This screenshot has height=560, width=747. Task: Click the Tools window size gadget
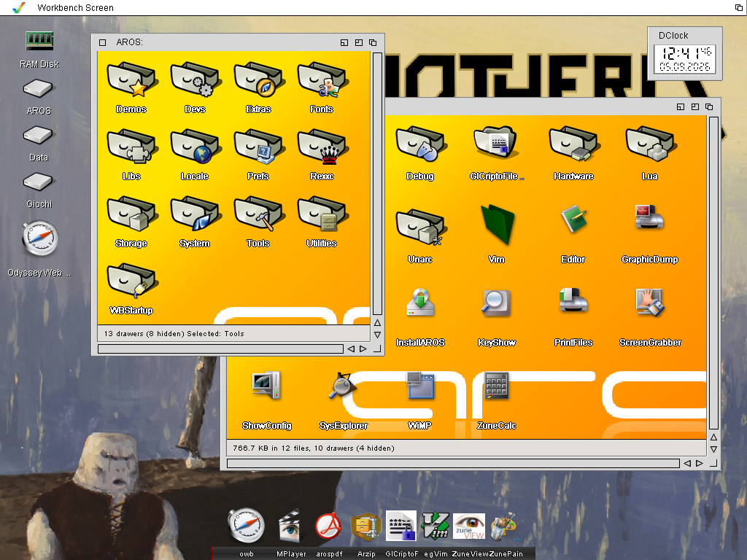tap(713, 463)
